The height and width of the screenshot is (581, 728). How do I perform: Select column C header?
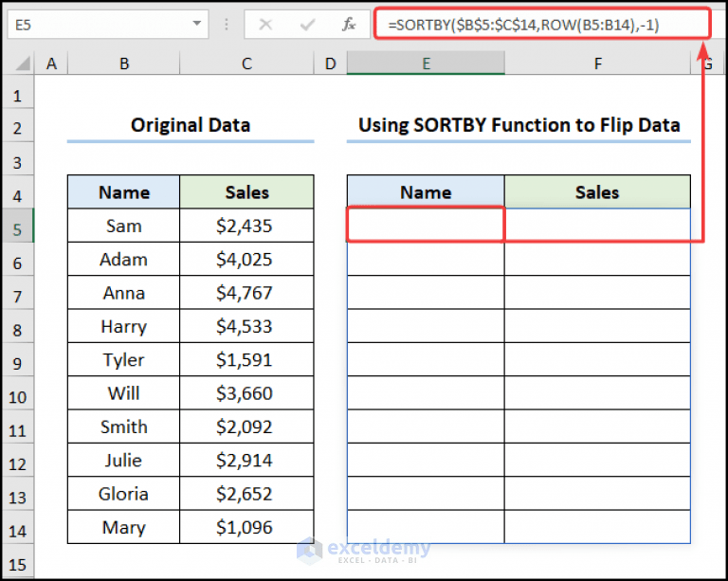pyautogui.click(x=246, y=64)
